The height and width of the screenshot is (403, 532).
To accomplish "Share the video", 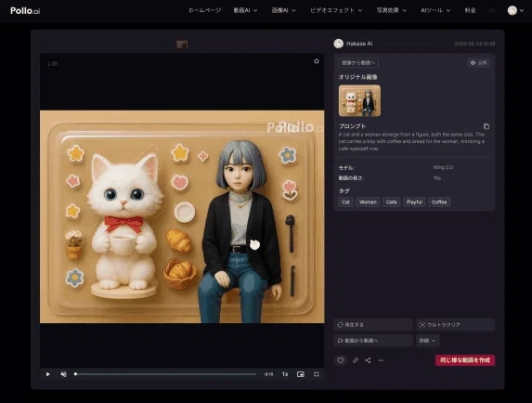I will [x=368, y=360].
